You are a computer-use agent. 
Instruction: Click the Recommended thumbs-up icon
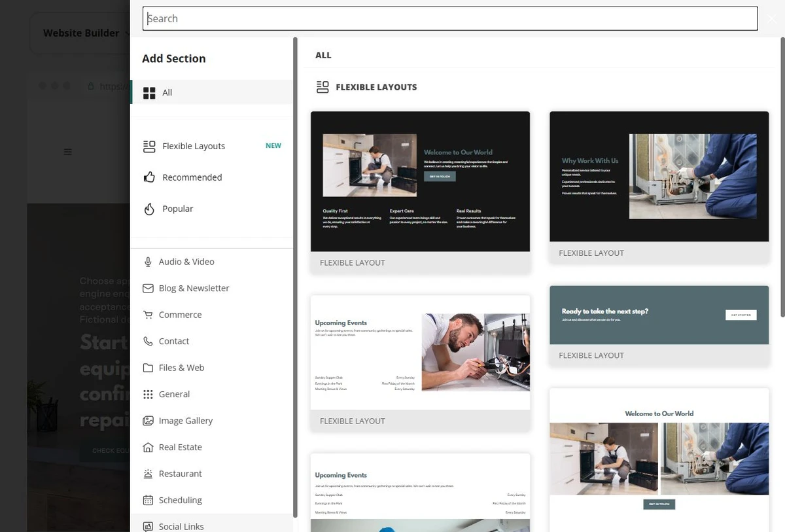click(149, 177)
